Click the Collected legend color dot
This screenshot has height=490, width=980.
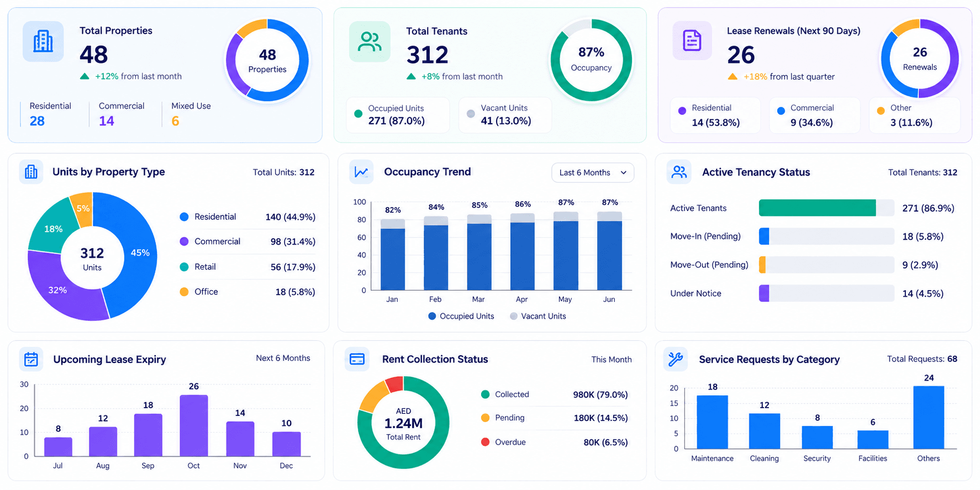(485, 394)
